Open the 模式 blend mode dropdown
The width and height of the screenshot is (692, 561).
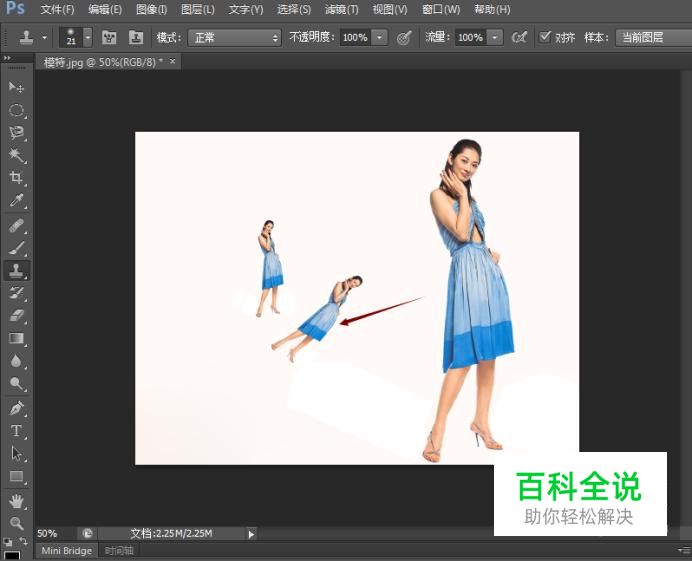pyautogui.click(x=234, y=38)
